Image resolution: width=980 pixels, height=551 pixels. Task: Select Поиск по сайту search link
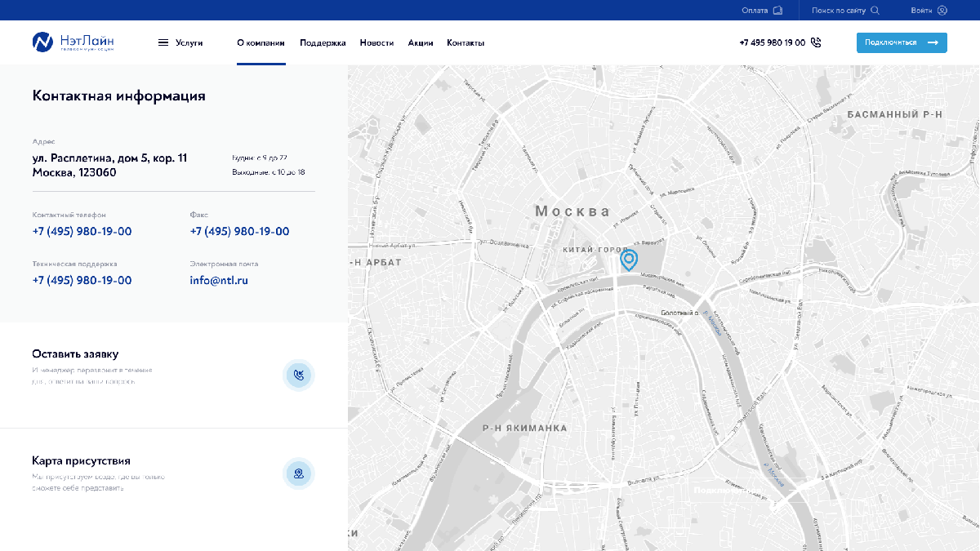(839, 11)
